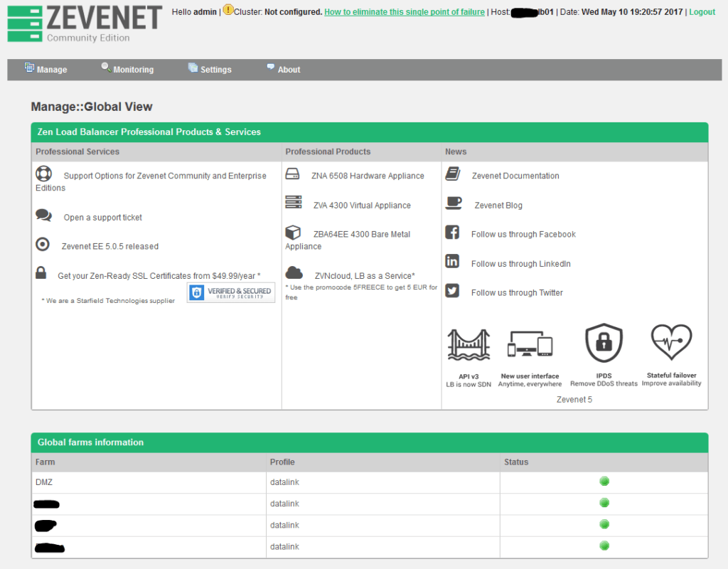Viewport: 728px width, 569px height.
Task: Click the cube icon for ZBA64EE bare metal
Action: pos(293,233)
